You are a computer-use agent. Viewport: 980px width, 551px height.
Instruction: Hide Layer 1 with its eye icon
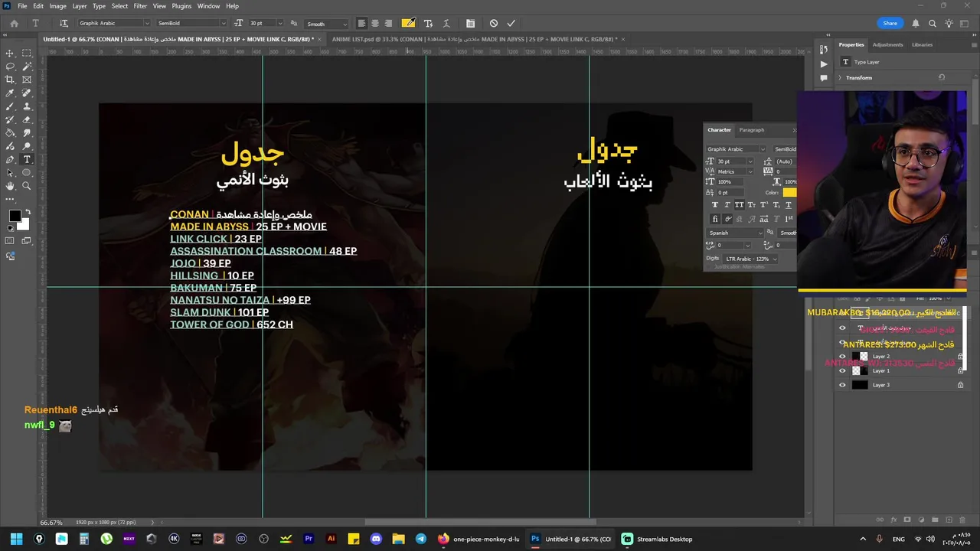(842, 371)
